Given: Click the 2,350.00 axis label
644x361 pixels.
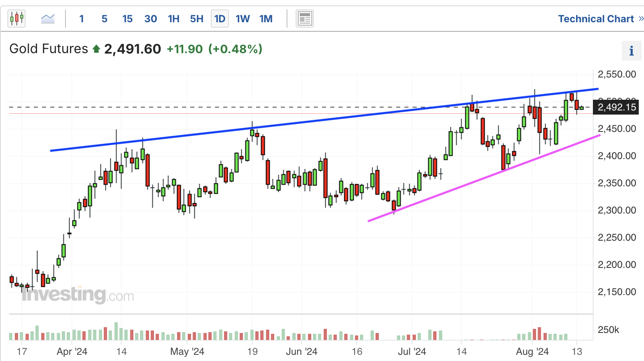Looking at the screenshot, I should click(617, 183).
